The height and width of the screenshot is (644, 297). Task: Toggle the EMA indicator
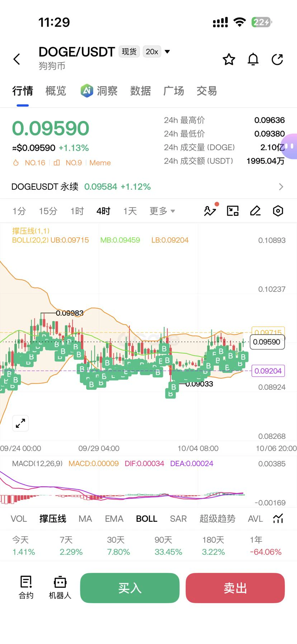114,518
